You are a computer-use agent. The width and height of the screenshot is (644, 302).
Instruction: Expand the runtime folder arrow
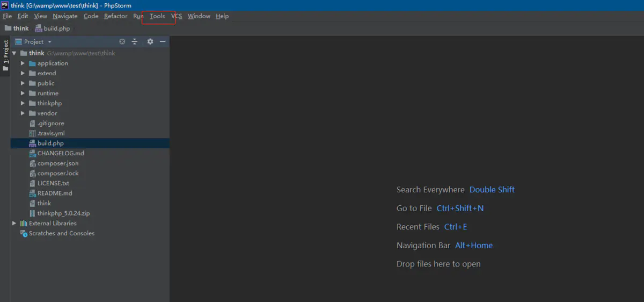(x=23, y=94)
